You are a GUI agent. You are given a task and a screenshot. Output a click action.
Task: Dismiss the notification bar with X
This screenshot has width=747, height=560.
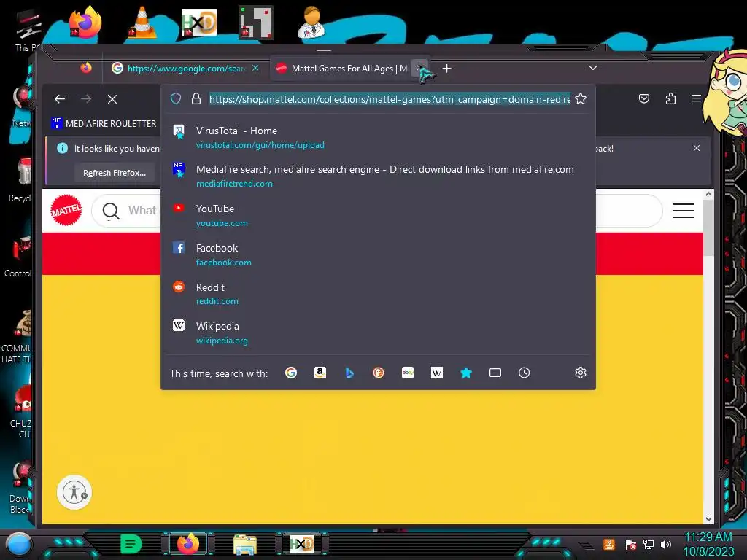pyautogui.click(x=697, y=148)
